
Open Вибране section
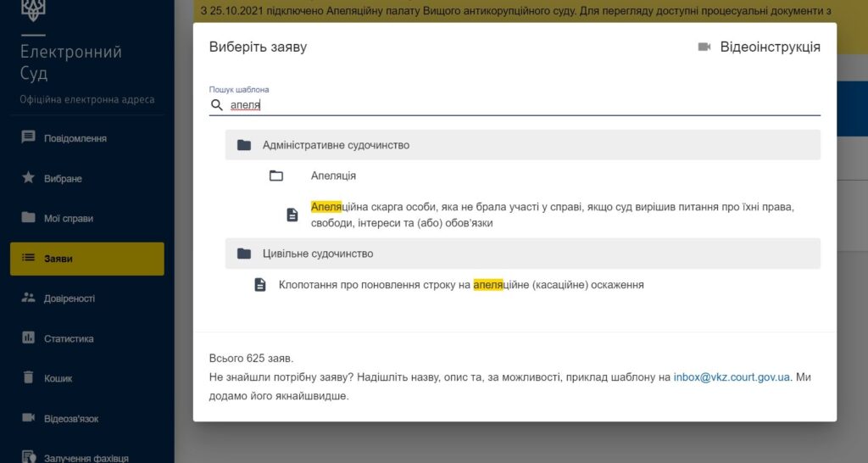point(87,178)
